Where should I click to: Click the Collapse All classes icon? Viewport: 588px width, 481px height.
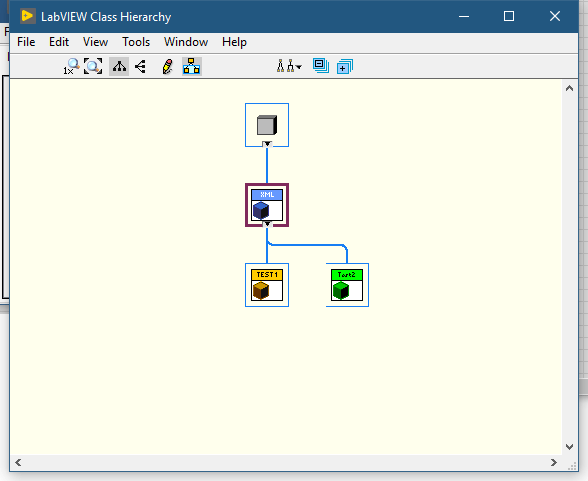tap(321, 66)
